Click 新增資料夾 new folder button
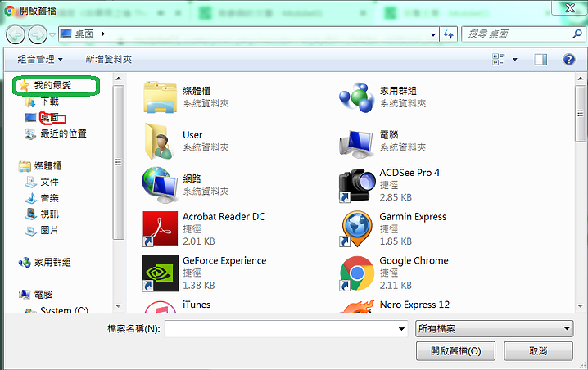This screenshot has width=588, height=370. 109,59
